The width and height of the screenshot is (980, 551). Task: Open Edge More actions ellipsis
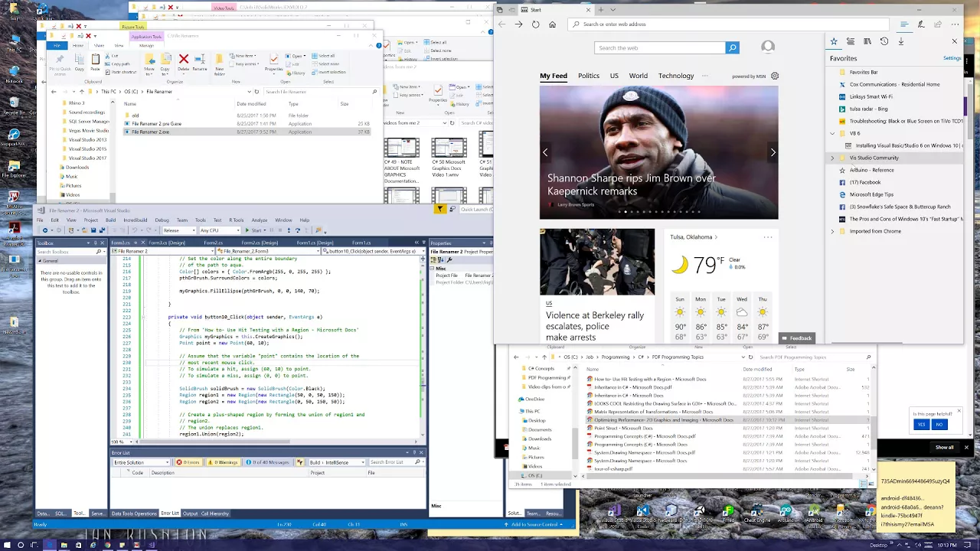955,24
